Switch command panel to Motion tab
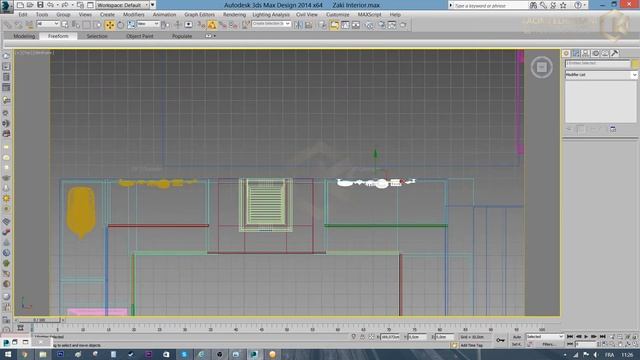 coord(596,53)
